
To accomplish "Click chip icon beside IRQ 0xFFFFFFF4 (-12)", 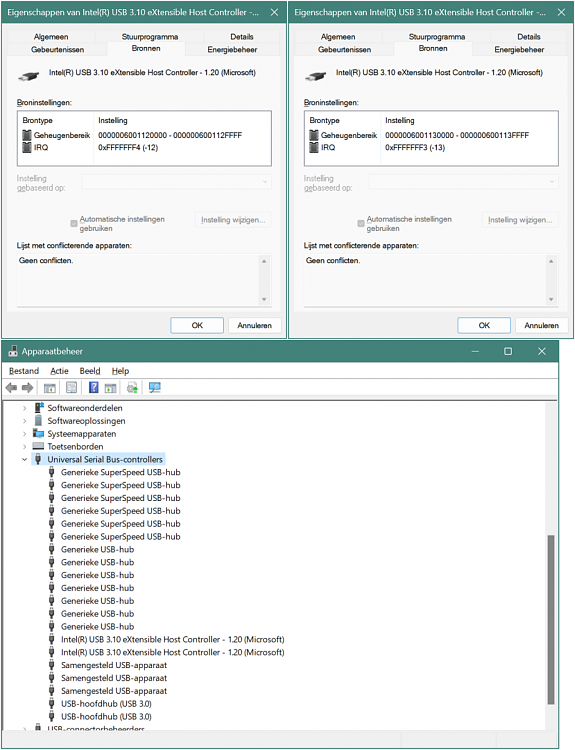I will coord(27,147).
